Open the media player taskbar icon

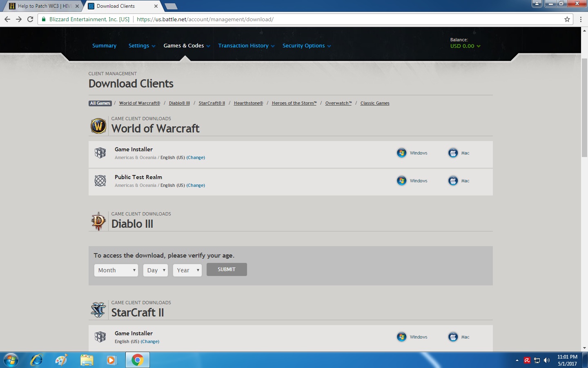111,360
